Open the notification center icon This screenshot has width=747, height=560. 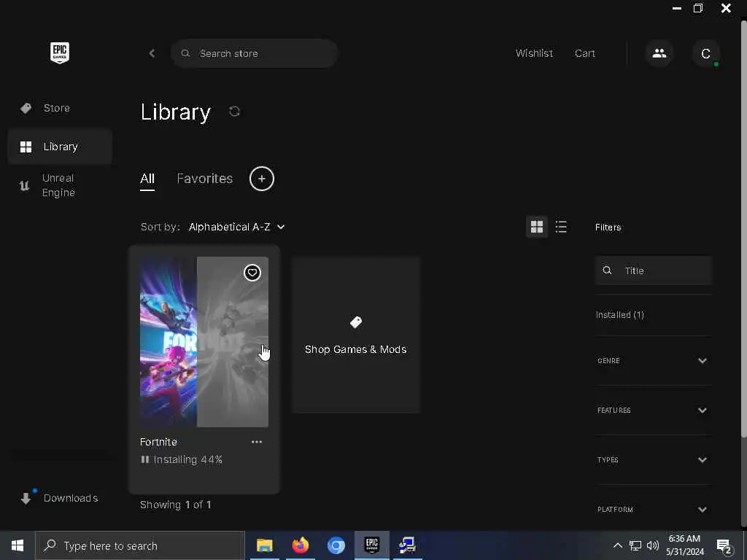724,546
